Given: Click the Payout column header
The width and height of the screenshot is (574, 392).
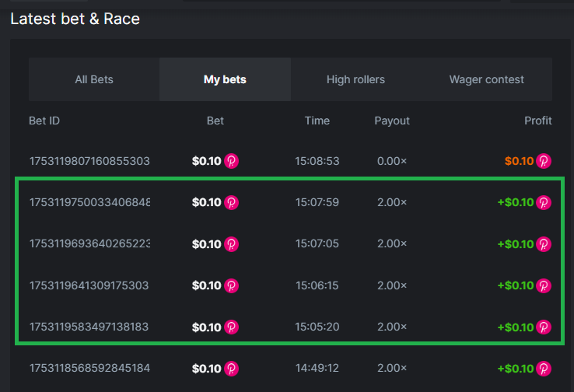Looking at the screenshot, I should (392, 121).
